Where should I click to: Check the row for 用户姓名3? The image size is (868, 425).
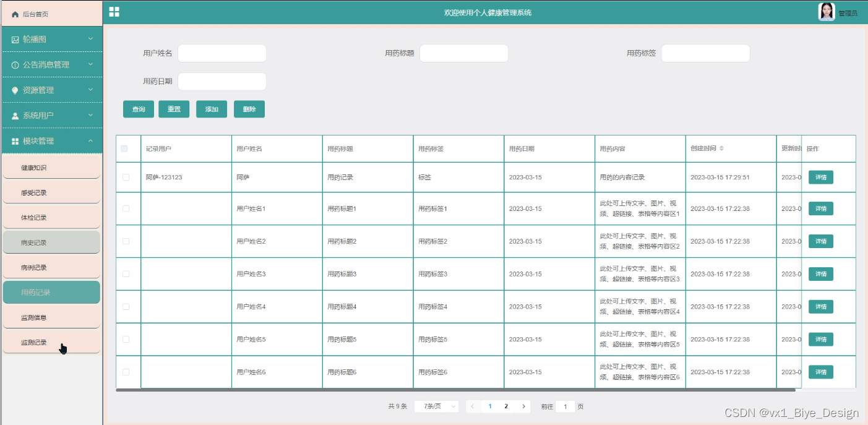(x=126, y=274)
